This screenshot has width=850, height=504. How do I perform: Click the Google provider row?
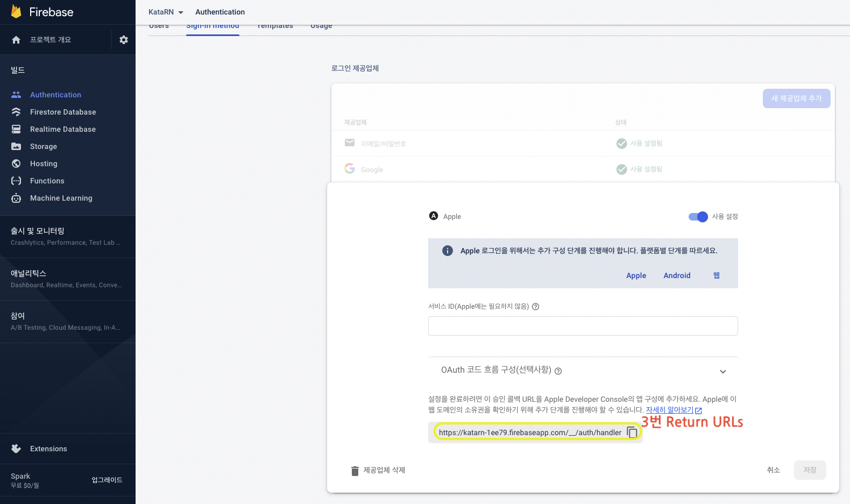point(583,169)
